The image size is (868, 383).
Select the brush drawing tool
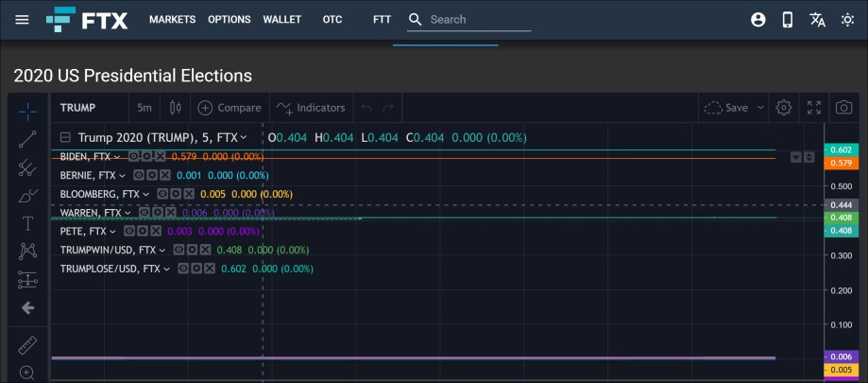point(27,196)
